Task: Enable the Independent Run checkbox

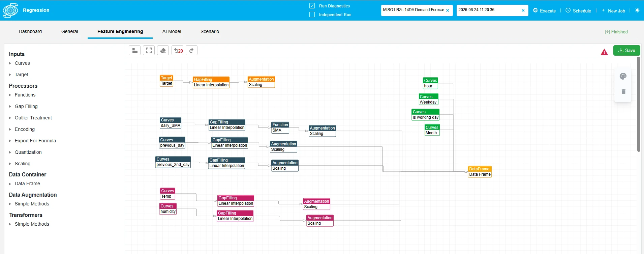Action: (x=312, y=15)
